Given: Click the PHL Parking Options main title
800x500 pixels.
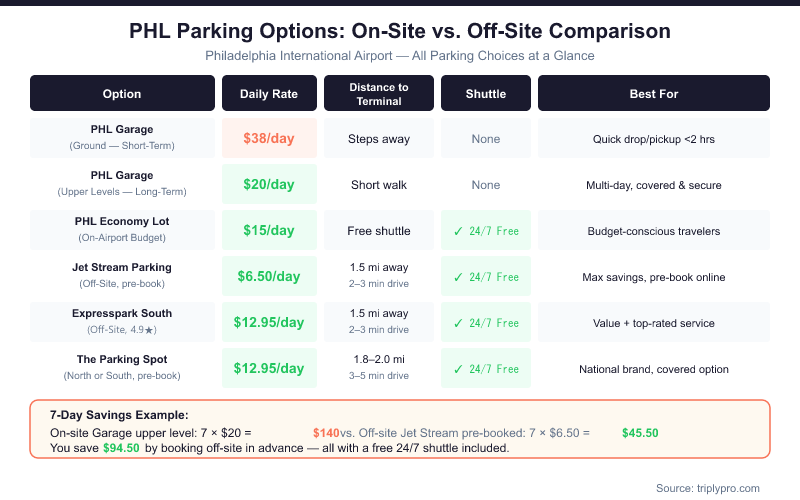Looking at the screenshot, I should tap(400, 31).
